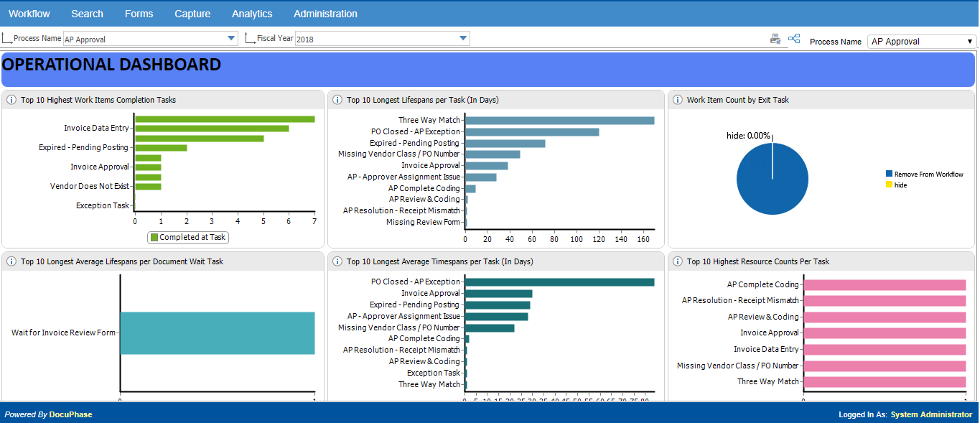Open the Capture menu
The width and height of the screenshot is (980, 423).
[x=192, y=14]
